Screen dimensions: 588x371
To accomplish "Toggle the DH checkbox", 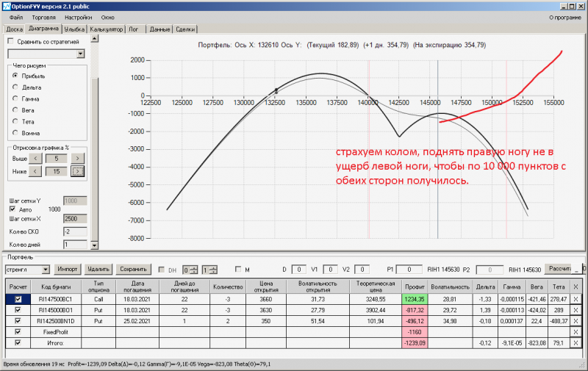I will click(162, 270).
